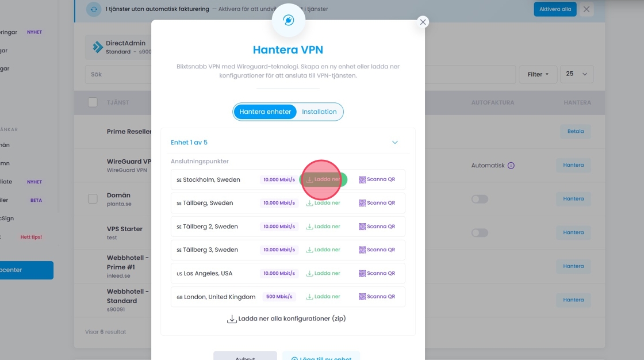The width and height of the screenshot is (644, 360).
Task: Dismiss the automatic billing banner
Action: pos(586,9)
